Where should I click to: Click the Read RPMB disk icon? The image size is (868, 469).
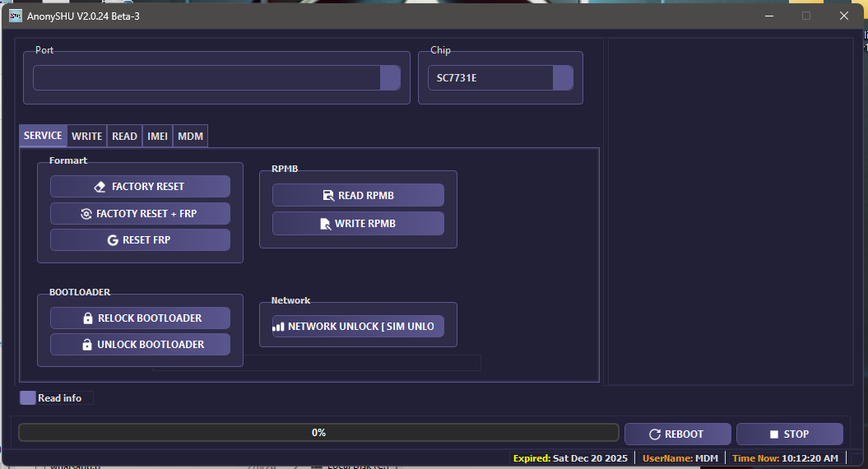(328, 196)
